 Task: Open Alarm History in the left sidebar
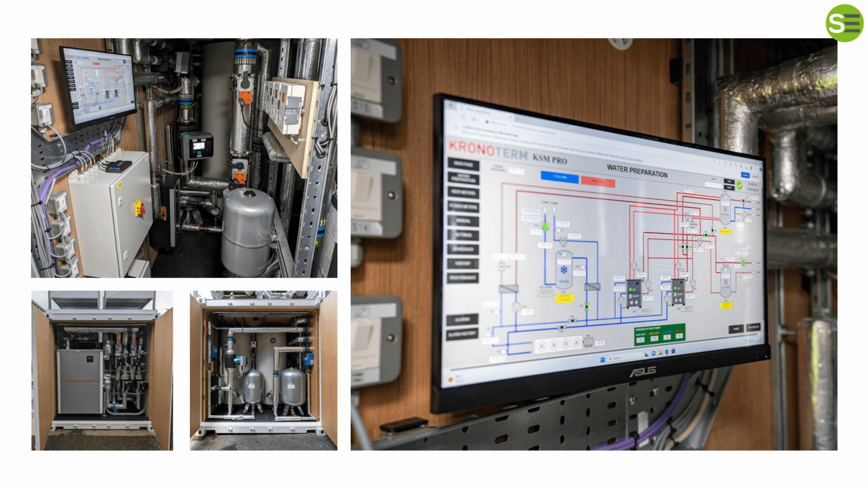click(x=463, y=334)
